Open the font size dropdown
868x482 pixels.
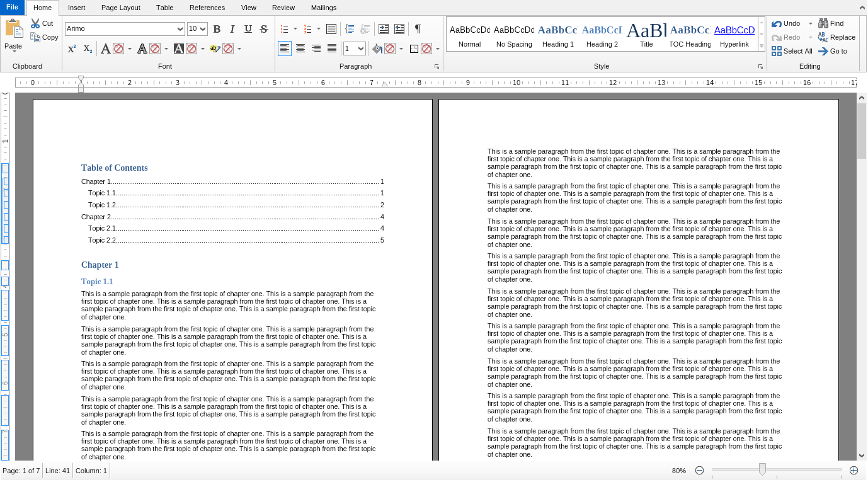pyautogui.click(x=203, y=29)
